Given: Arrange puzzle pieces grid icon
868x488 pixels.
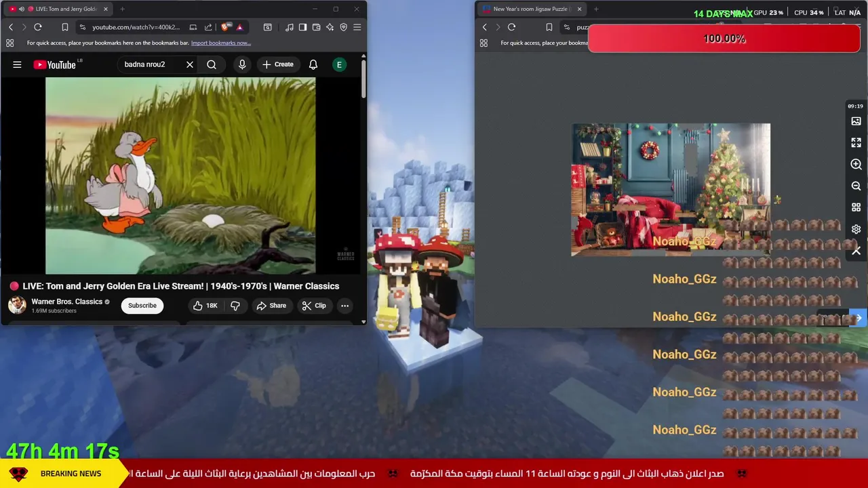Looking at the screenshot, I should (x=856, y=208).
